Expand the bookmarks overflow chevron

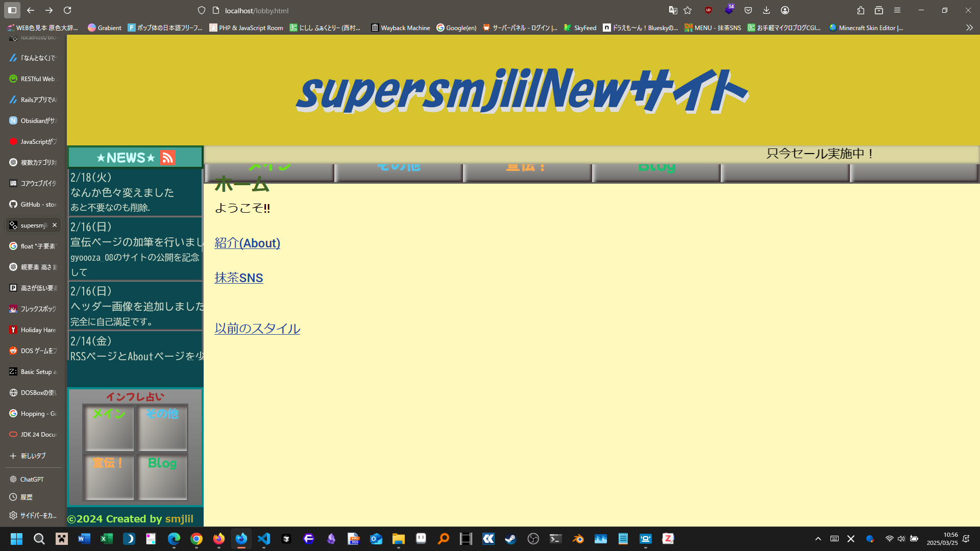tap(968, 28)
